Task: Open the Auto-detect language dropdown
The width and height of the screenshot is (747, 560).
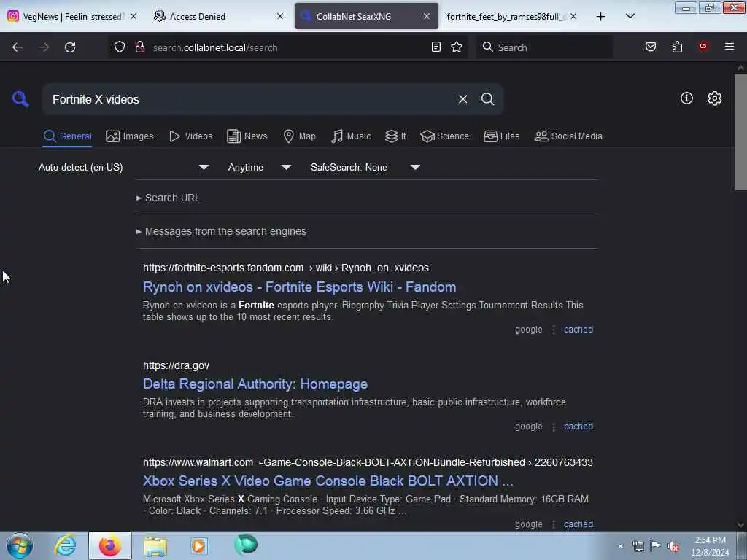Action: [x=123, y=167]
